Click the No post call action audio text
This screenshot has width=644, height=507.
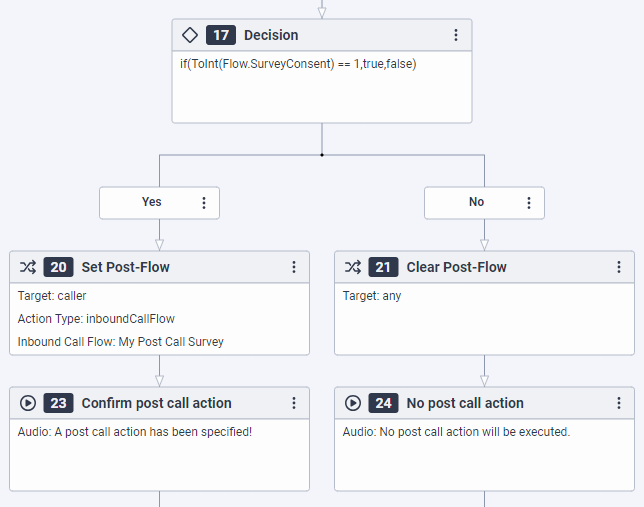[455, 432]
